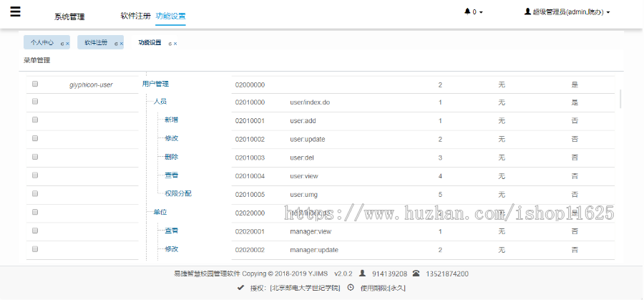Click the glyphicon-user icon name cell
Screen dimensions: 644x300
tap(91, 85)
